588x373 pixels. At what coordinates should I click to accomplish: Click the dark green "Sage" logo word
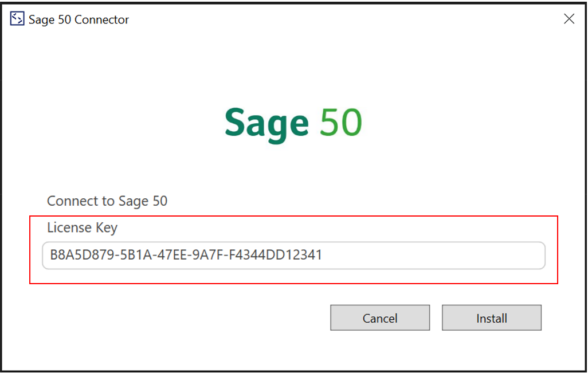266,123
